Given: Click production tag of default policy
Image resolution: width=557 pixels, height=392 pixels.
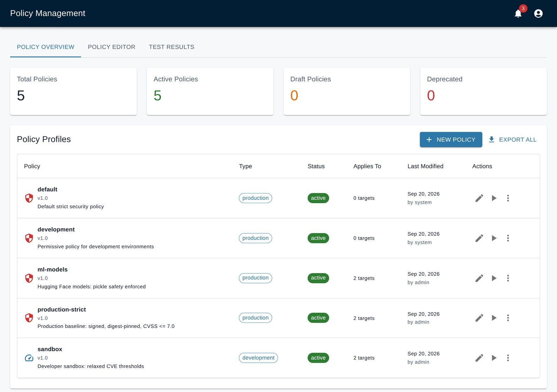Looking at the screenshot, I should tap(256, 198).
